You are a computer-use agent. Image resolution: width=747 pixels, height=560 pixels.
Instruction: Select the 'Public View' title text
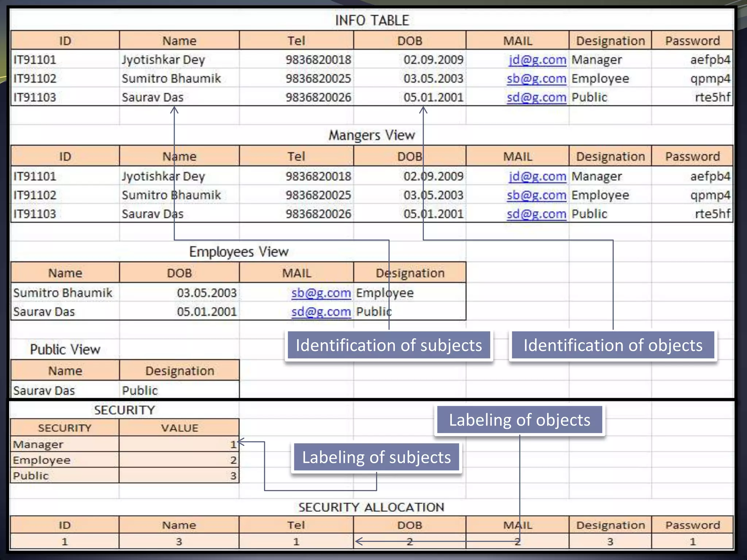click(65, 350)
